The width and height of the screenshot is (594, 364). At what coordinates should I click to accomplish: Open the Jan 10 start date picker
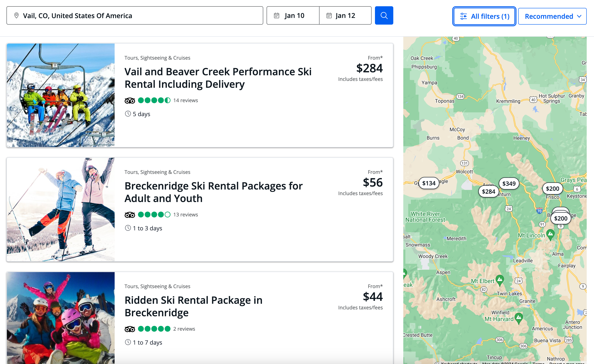tap(294, 15)
